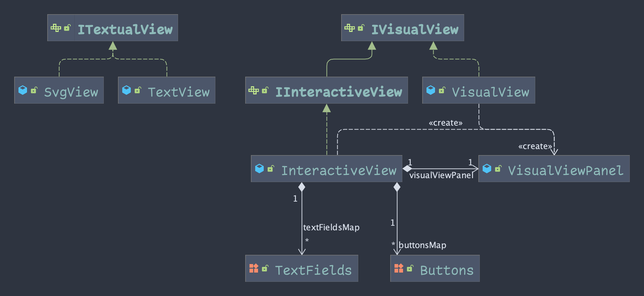This screenshot has width=644, height=296.
Task: Select the ITextualView interface node
Action: 113,28
